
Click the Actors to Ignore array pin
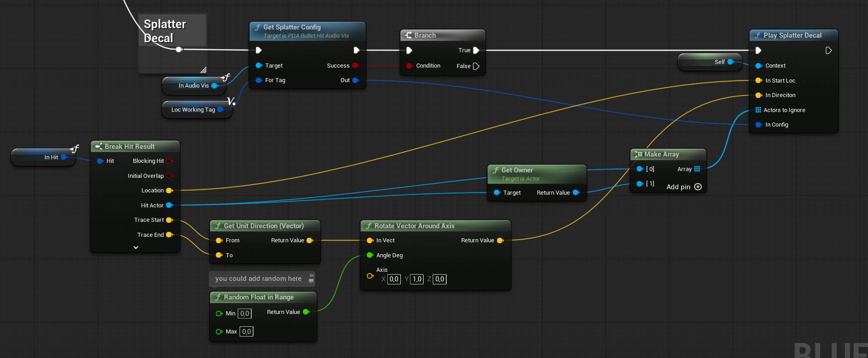coord(758,110)
